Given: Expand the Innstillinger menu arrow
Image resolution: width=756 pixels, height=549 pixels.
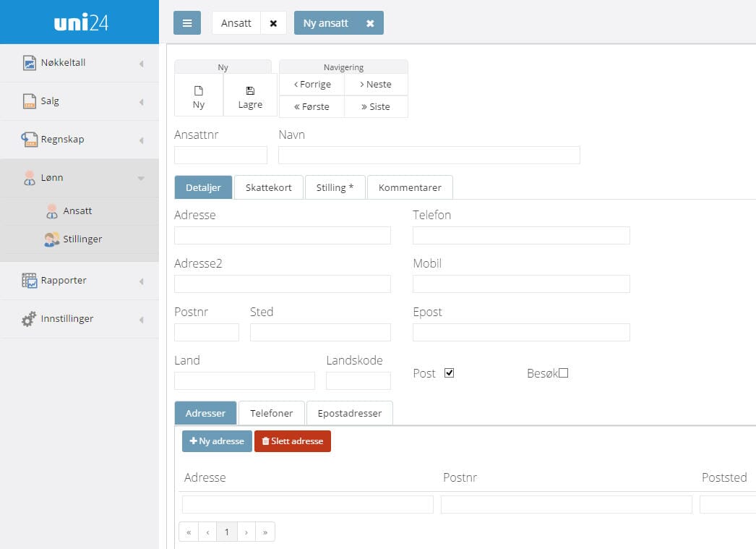Looking at the screenshot, I should (141, 320).
